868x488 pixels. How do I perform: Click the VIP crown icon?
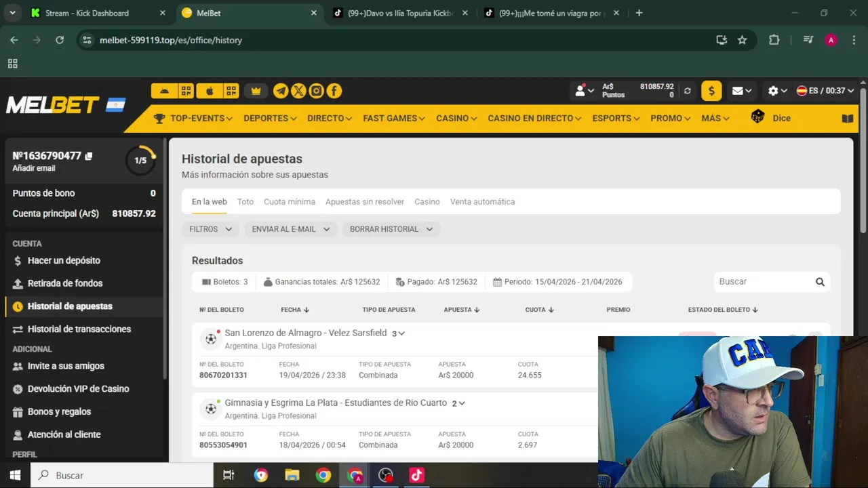[x=256, y=91]
